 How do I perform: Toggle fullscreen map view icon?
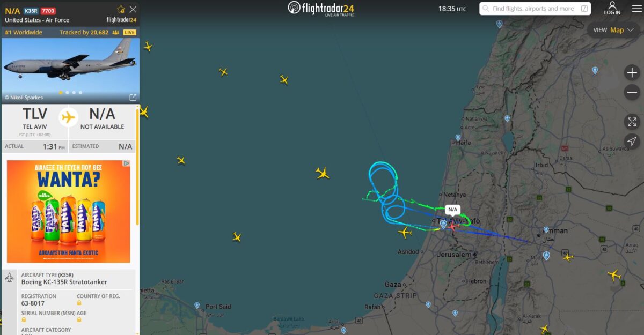(x=632, y=122)
